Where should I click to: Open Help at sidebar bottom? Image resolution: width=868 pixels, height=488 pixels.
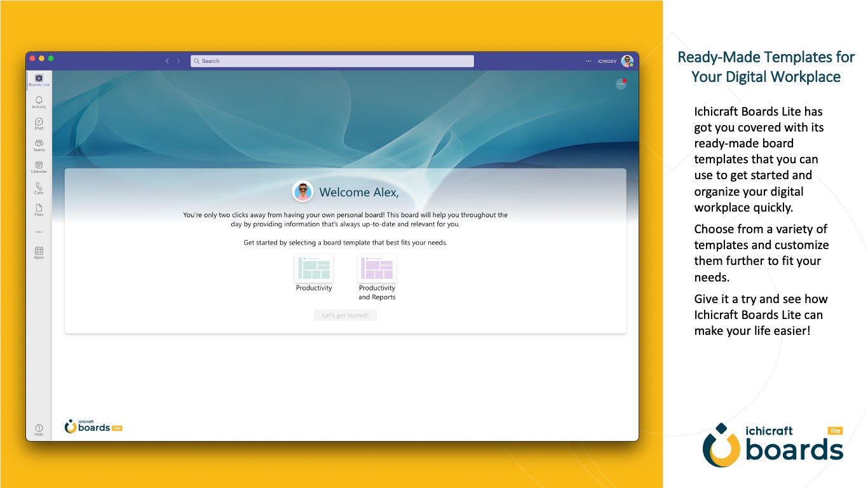click(39, 430)
